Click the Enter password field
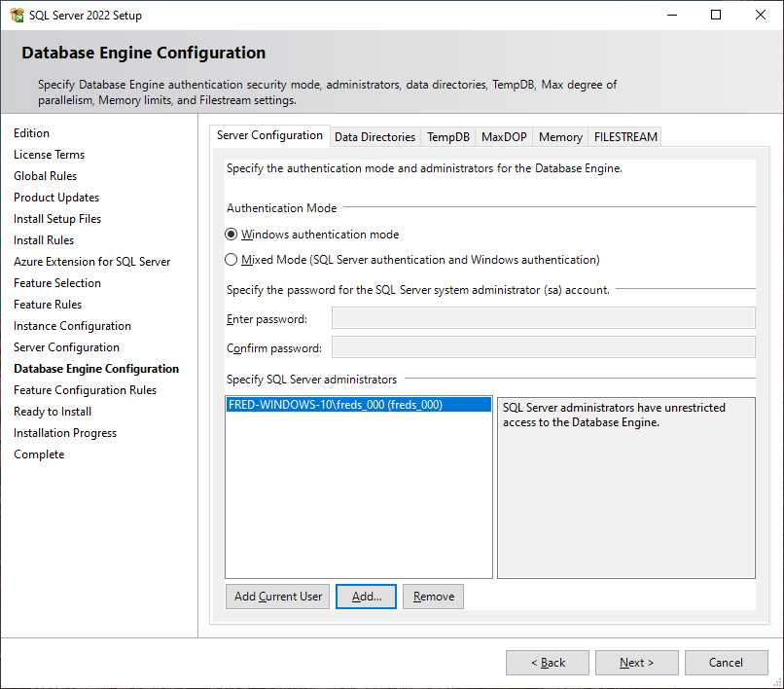784x689 pixels. [x=543, y=317]
